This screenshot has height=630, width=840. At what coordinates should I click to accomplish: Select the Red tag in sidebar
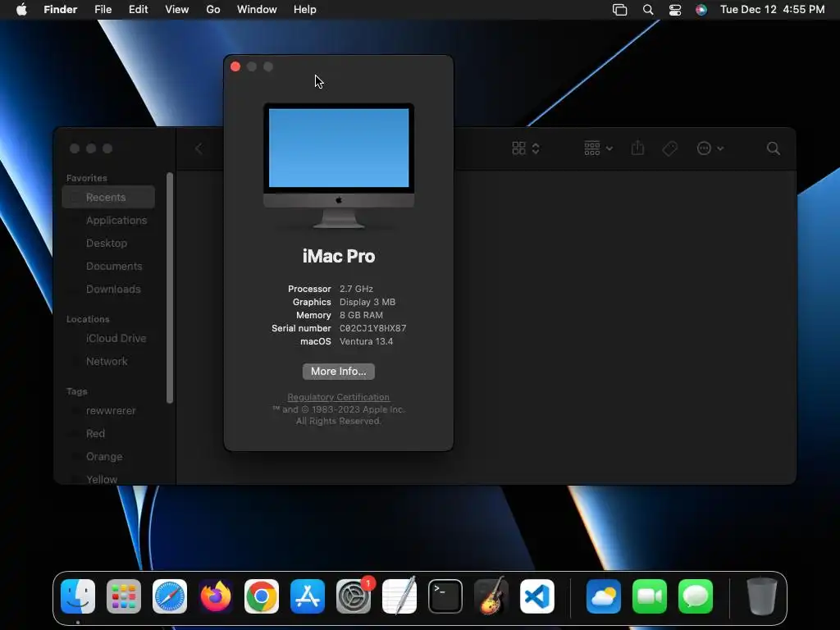coord(108,434)
